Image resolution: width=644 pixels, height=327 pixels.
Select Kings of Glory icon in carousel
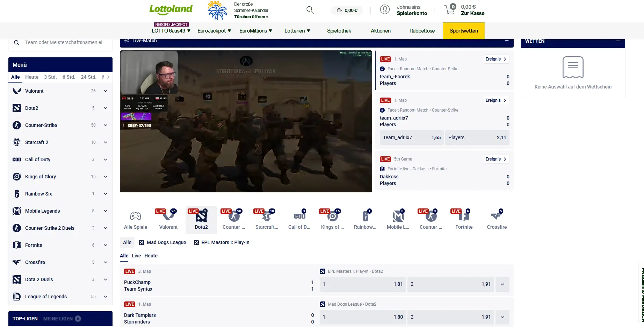coord(332,216)
